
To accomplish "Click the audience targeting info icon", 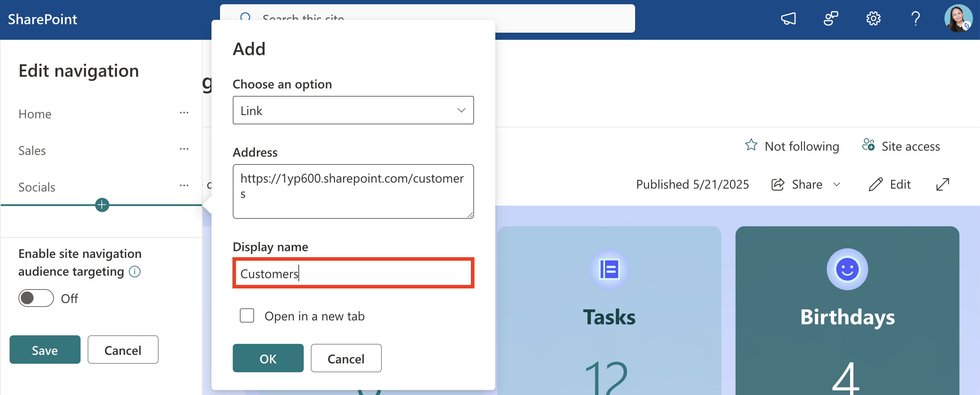I will click(135, 272).
